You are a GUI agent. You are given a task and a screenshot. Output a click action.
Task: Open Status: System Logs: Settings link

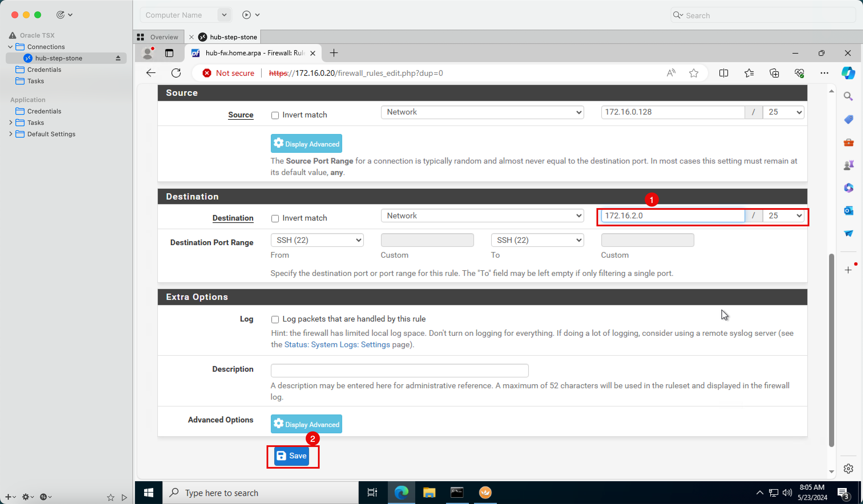pos(337,345)
